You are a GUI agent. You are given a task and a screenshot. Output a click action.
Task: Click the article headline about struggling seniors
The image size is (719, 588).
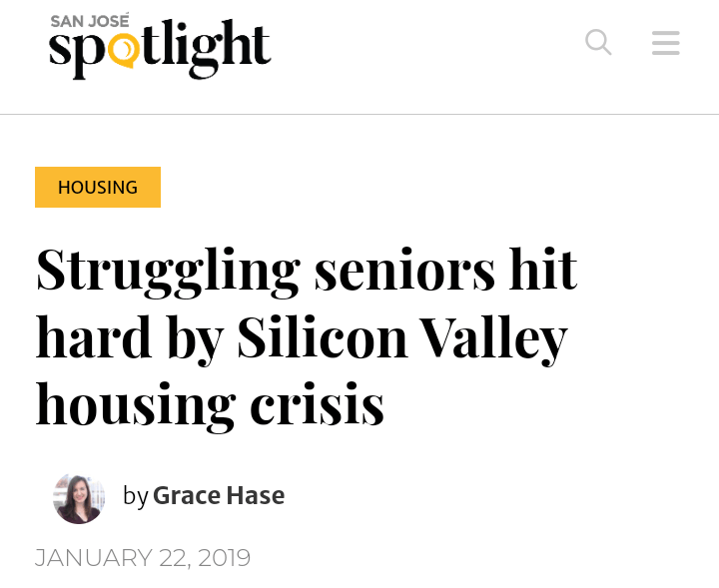[306, 336]
